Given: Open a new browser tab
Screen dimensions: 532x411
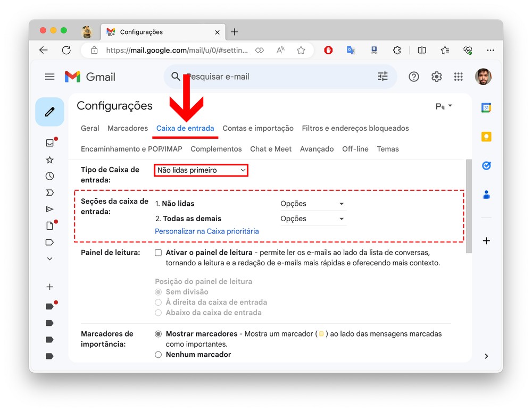Looking at the screenshot, I should tap(234, 32).
